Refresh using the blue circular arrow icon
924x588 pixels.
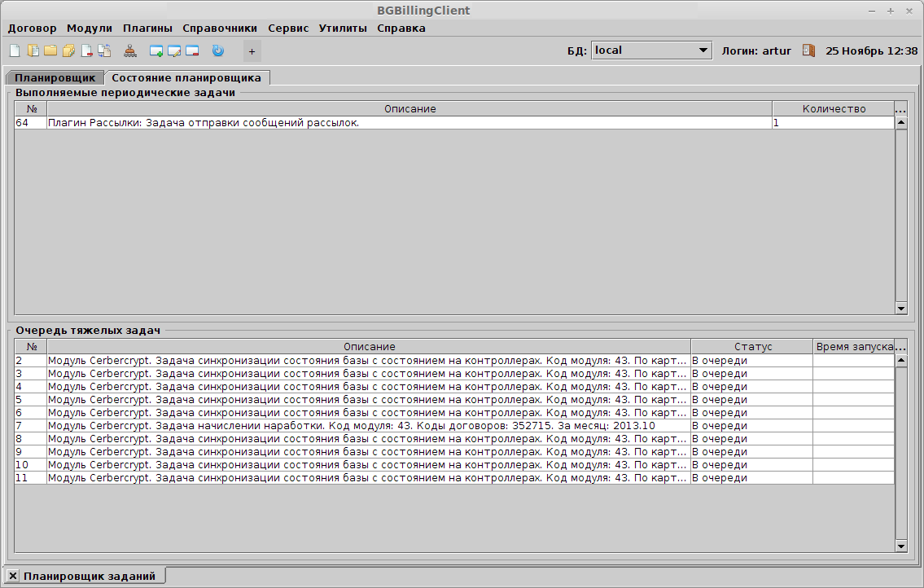pyautogui.click(x=217, y=50)
